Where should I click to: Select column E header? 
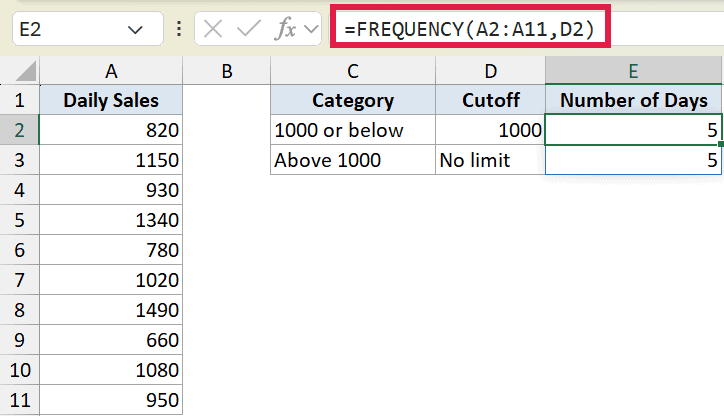(633, 71)
